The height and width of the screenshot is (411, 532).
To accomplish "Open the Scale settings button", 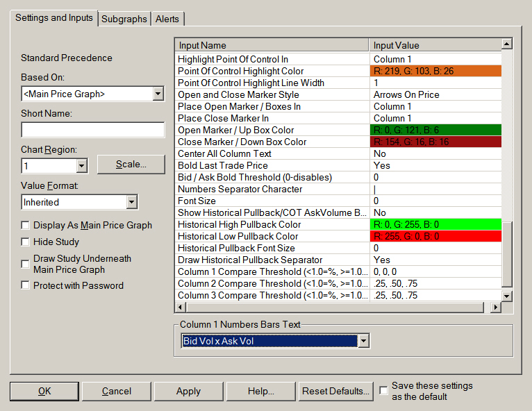I will click(x=131, y=165).
